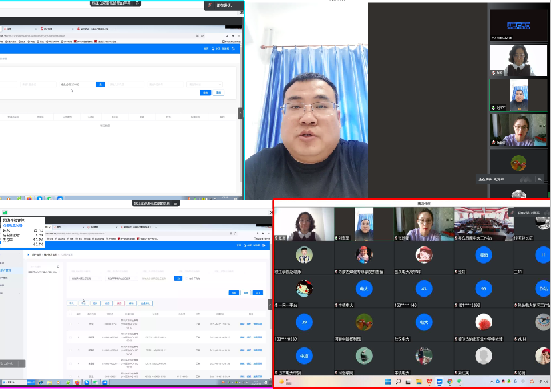The height and width of the screenshot is (392, 551).
Task: Select the woman in purple video tile in grid
Action: [x=424, y=224]
